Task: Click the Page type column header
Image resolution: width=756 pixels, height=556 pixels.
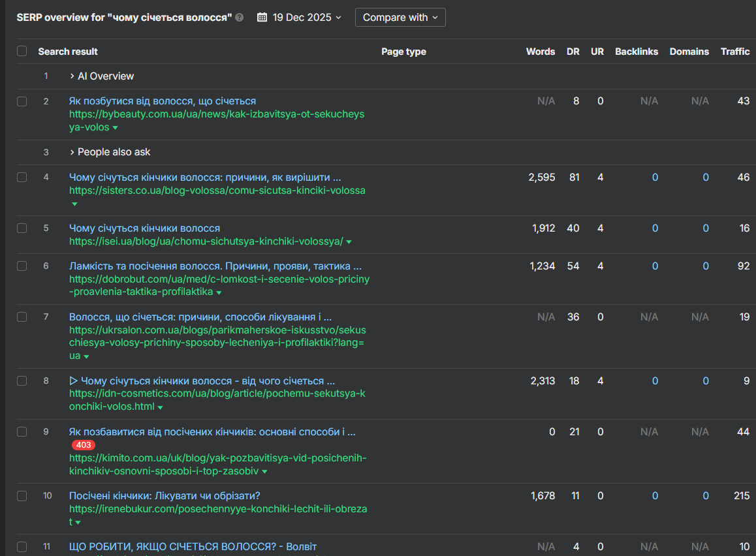Action: click(403, 52)
